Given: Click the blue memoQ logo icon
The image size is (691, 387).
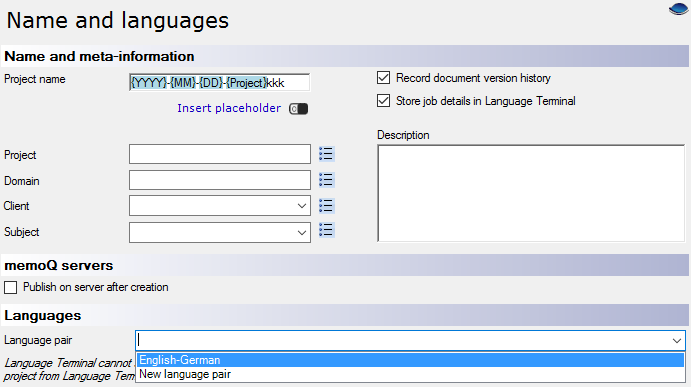Looking at the screenshot, I should point(679,9).
